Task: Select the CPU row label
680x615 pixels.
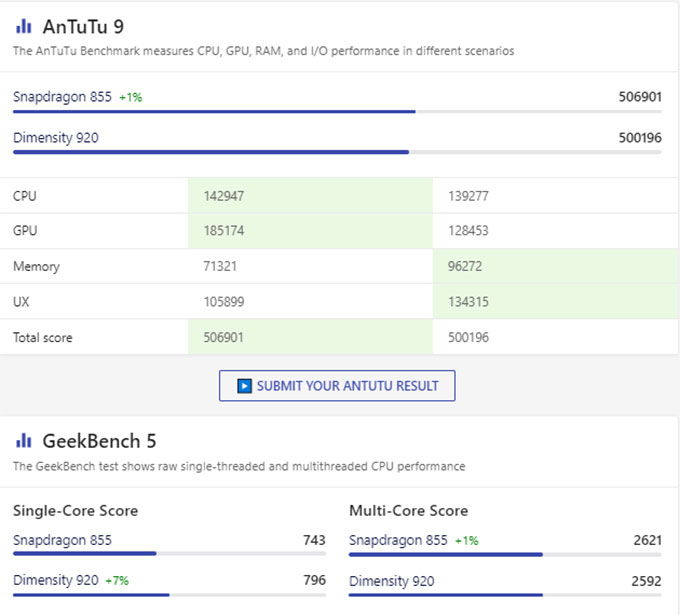Action: 25,196
